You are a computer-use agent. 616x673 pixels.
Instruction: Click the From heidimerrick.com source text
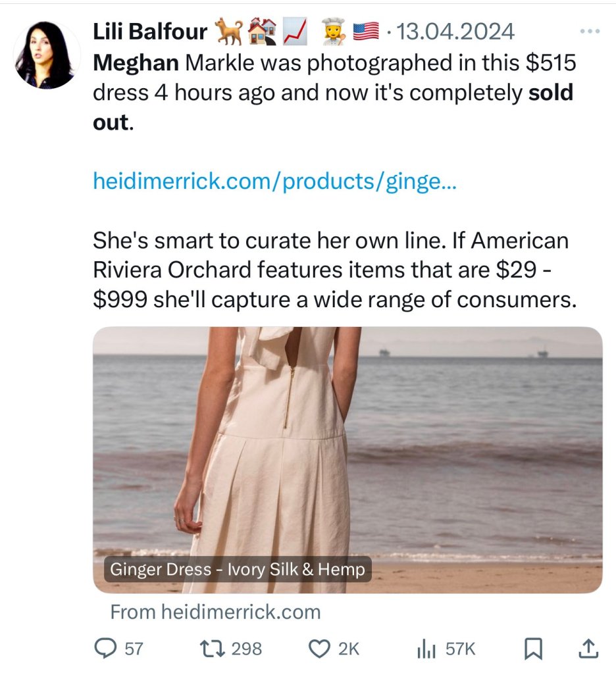(x=215, y=612)
